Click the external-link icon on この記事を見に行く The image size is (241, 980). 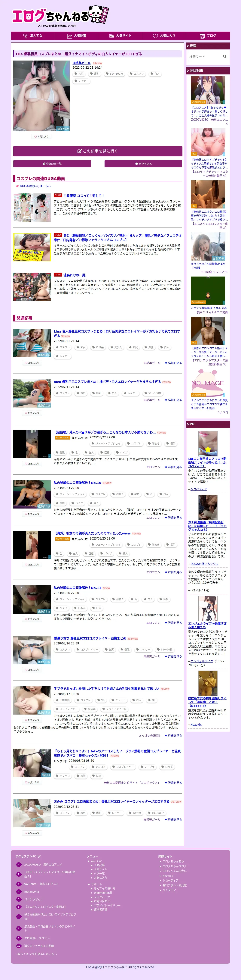coord(80,151)
